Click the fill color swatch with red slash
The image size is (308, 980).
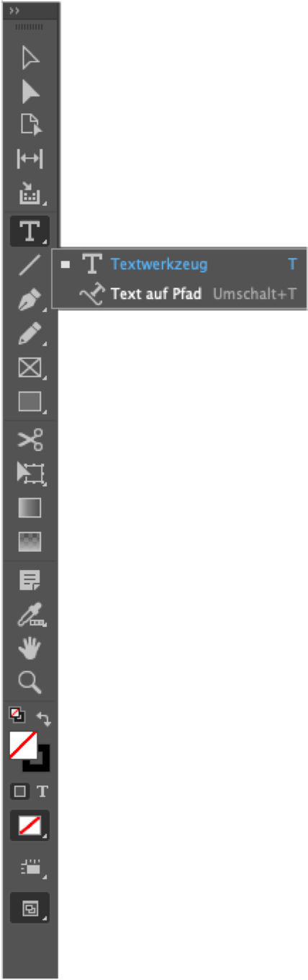(x=23, y=744)
